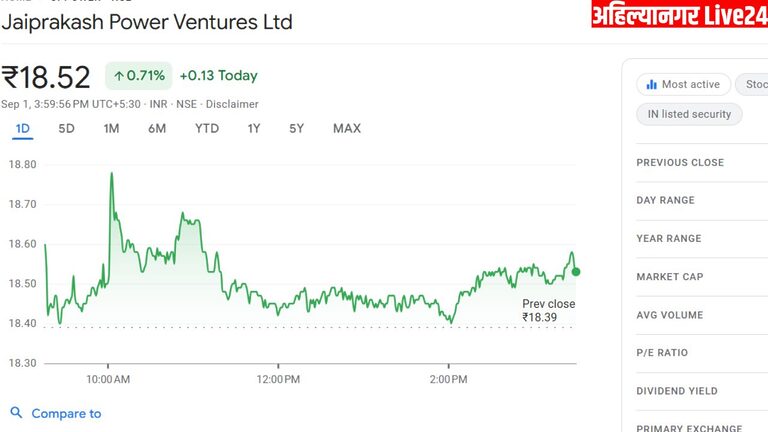Select the 6M time range tab

[x=157, y=128]
